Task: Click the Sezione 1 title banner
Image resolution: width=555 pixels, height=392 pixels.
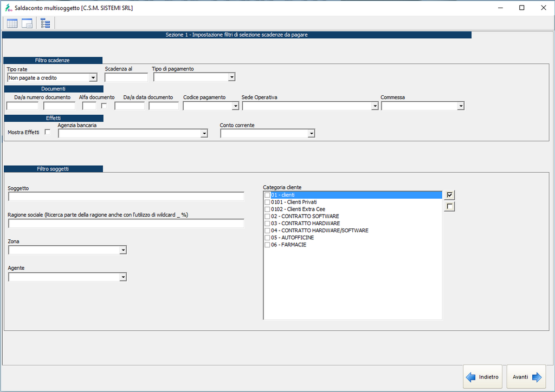Action: pos(236,35)
